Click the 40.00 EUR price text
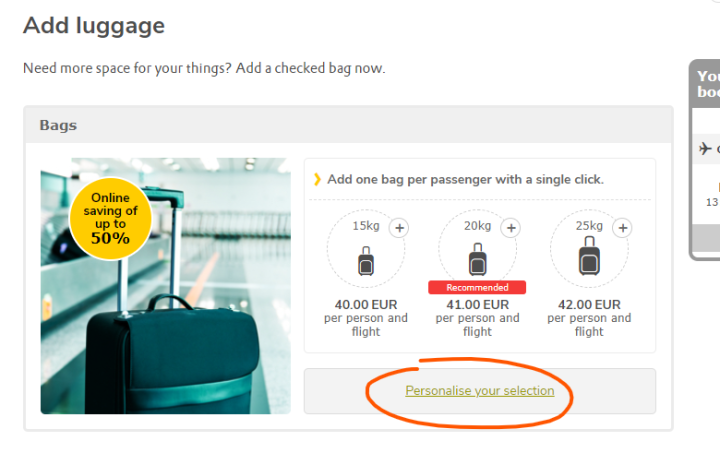The width and height of the screenshot is (720, 453). (x=365, y=305)
